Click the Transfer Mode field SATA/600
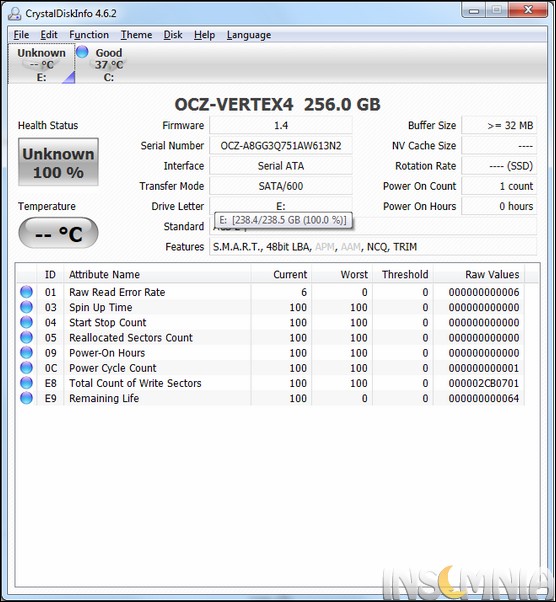Viewport: 556px width, 602px height. [x=281, y=186]
